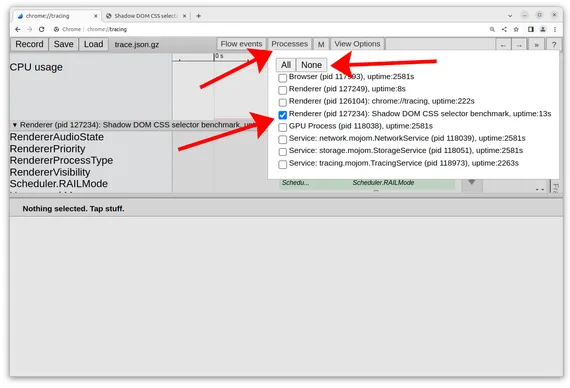The height and width of the screenshot is (388, 570).
Task: Open the profile avatar menu
Action: (543, 29)
